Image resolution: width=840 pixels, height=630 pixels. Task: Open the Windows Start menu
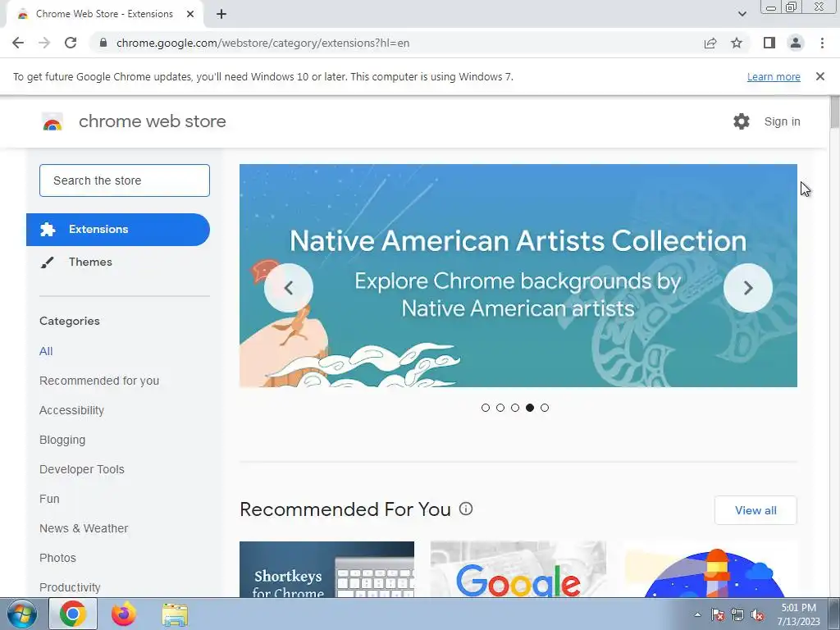point(22,614)
